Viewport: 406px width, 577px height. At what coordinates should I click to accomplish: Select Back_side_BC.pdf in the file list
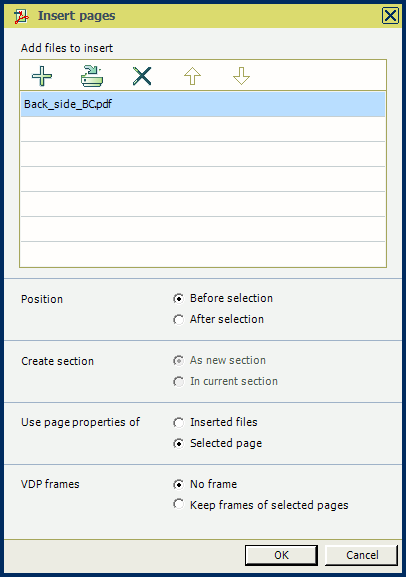203,104
